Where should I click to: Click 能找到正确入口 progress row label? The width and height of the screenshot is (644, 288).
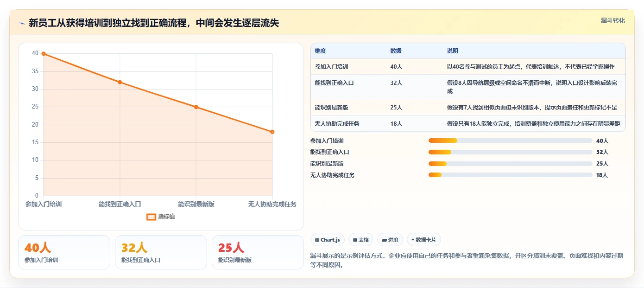pyautogui.click(x=329, y=152)
